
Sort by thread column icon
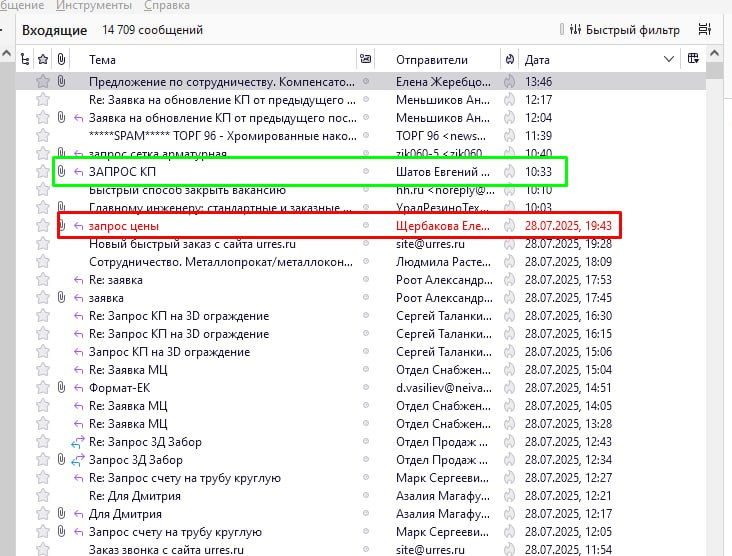coord(25,59)
